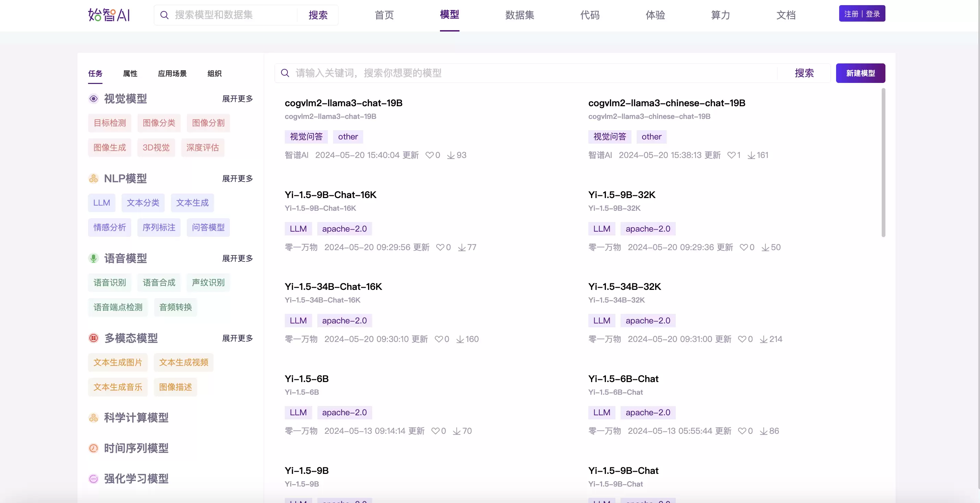Filter by 语音识别 tag
980x503 pixels.
pyautogui.click(x=110, y=283)
